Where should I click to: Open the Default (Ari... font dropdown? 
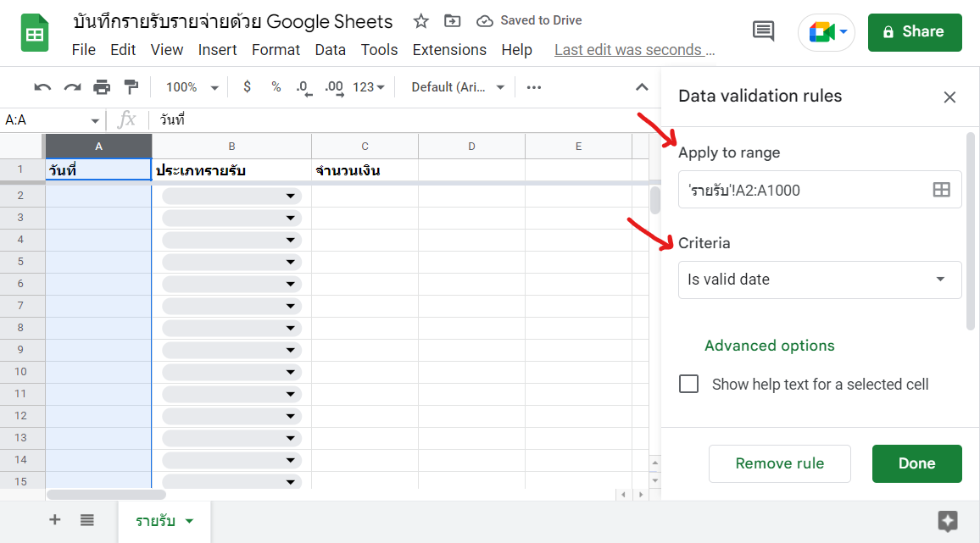(458, 87)
